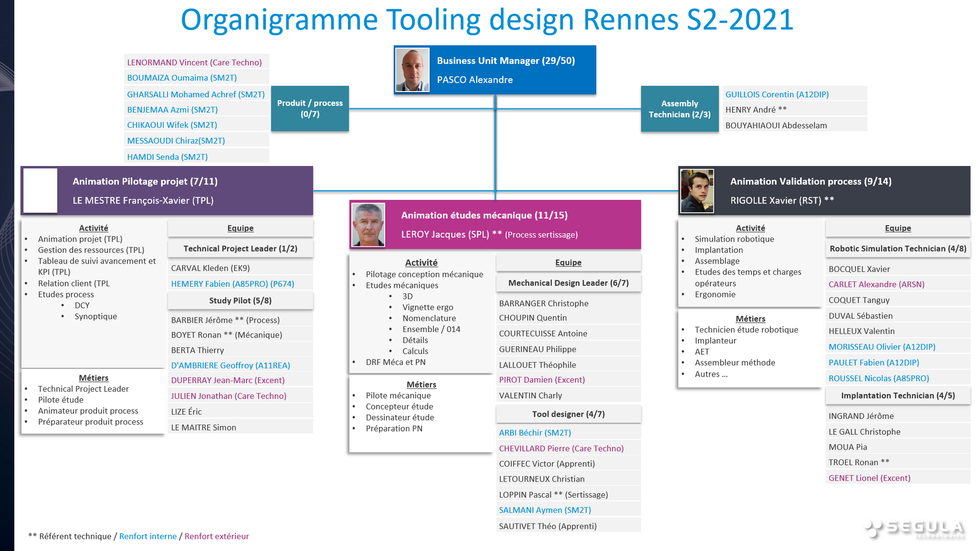Click the slide title Organigramme Tooling design
The image size is (980, 551).
coord(487,21)
